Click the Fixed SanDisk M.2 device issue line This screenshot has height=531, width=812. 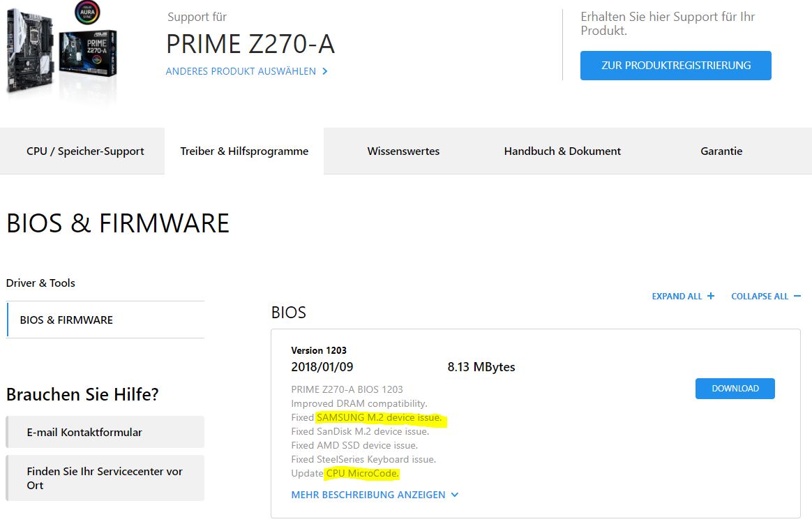point(360,431)
